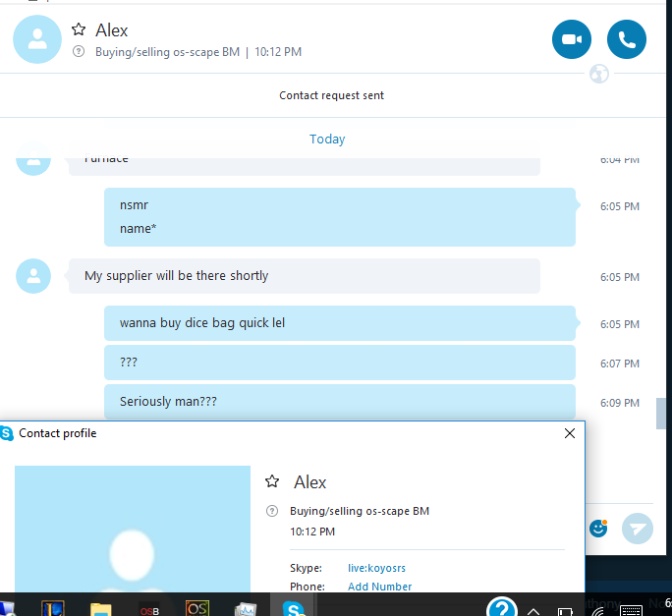Open Alex's avatar in the chat header

pyautogui.click(x=37, y=39)
